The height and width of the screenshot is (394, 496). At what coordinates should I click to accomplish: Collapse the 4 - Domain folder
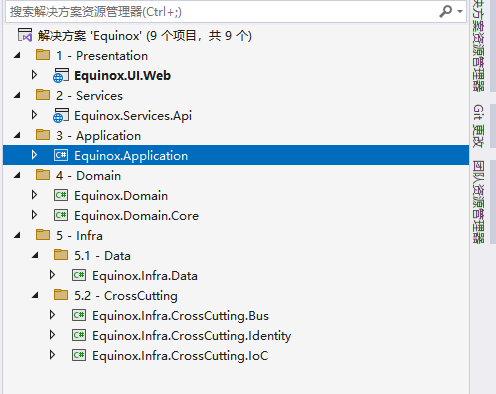click(17, 175)
